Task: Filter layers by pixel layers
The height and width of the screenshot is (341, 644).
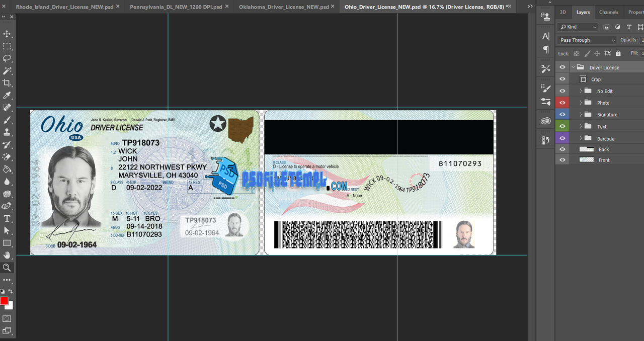Action: pyautogui.click(x=606, y=27)
